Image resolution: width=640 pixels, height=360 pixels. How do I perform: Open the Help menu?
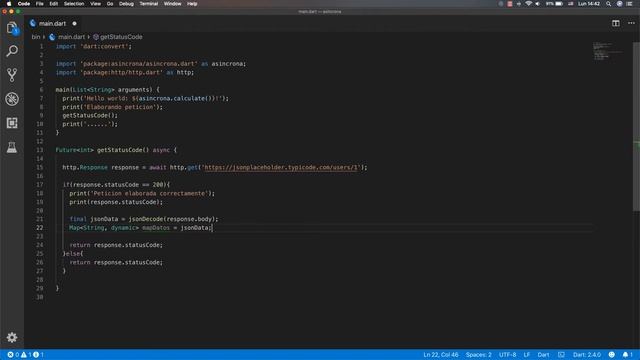coord(192,4)
